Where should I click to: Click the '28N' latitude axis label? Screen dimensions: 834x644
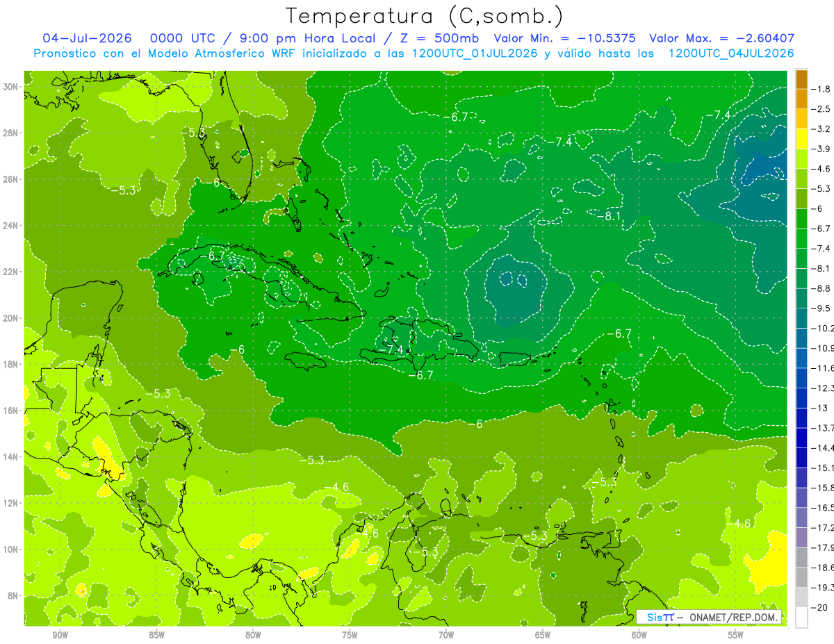[10, 133]
